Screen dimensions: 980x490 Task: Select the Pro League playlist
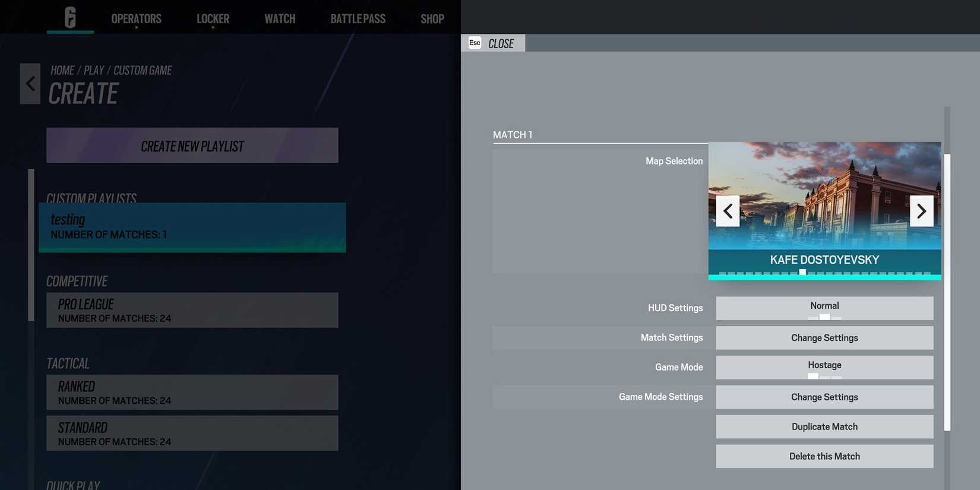coord(192,310)
